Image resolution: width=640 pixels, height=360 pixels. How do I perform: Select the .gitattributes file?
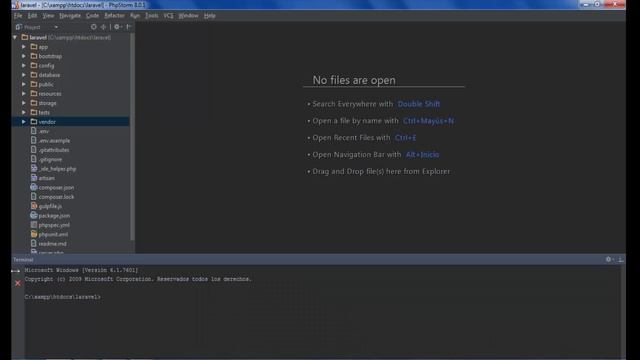[x=53, y=150]
